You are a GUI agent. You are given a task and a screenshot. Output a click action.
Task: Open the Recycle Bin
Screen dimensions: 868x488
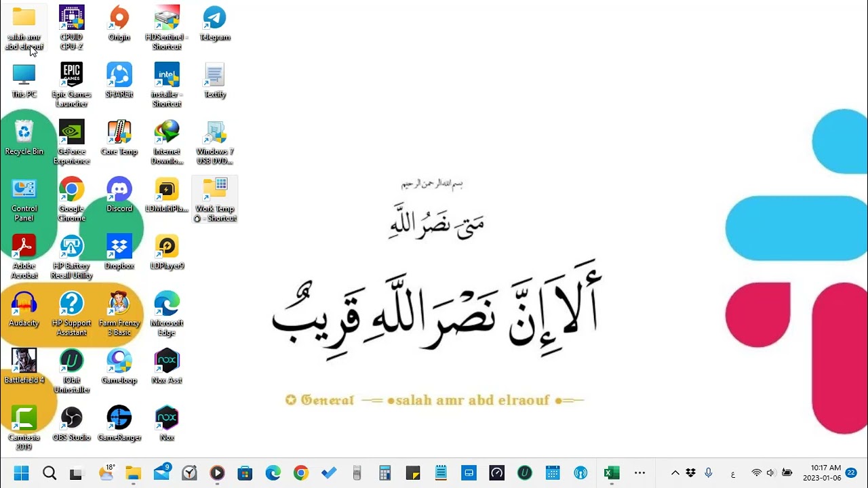(24, 138)
